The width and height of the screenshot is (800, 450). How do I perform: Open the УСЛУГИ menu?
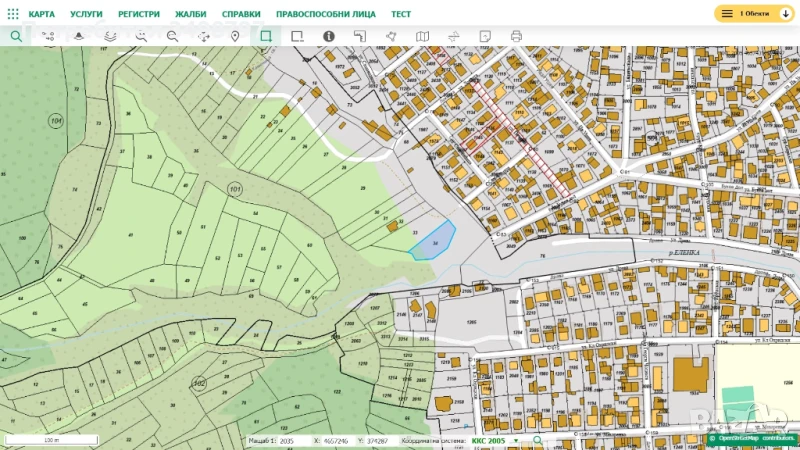coord(86,14)
